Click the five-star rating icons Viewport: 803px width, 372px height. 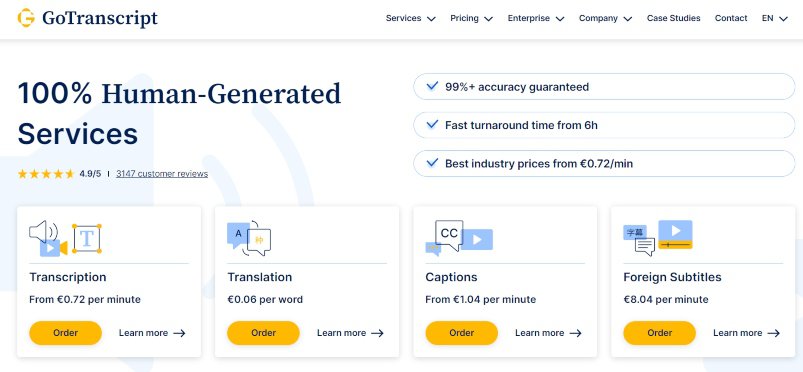46,174
